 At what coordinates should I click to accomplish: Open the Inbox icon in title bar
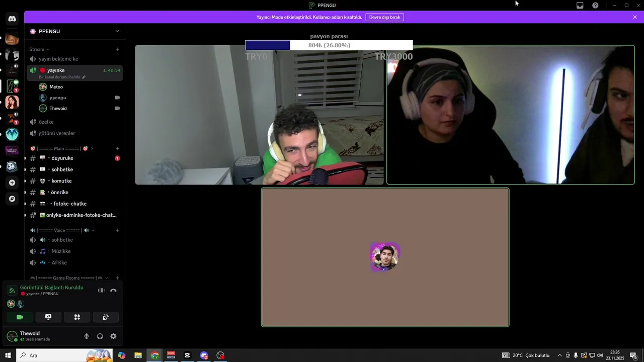[x=580, y=5]
